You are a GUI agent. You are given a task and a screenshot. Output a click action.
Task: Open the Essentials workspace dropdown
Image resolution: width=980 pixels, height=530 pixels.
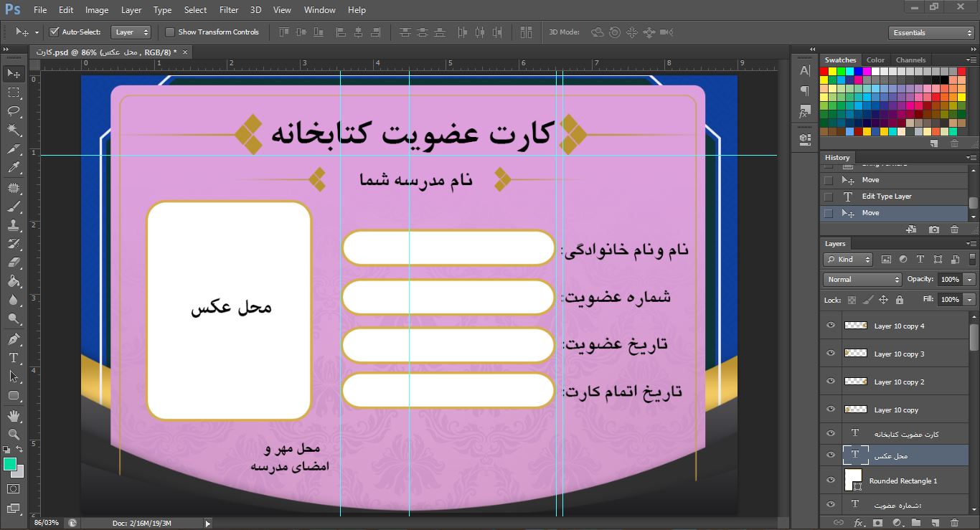[x=930, y=33]
